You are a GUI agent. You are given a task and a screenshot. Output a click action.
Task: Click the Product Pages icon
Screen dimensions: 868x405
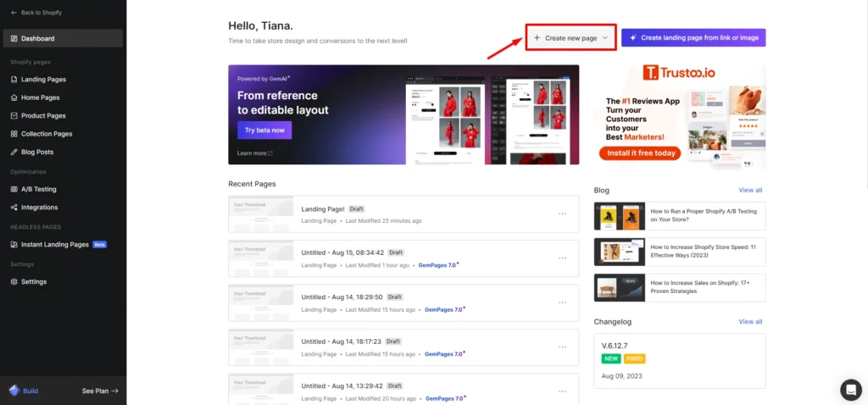pos(14,115)
